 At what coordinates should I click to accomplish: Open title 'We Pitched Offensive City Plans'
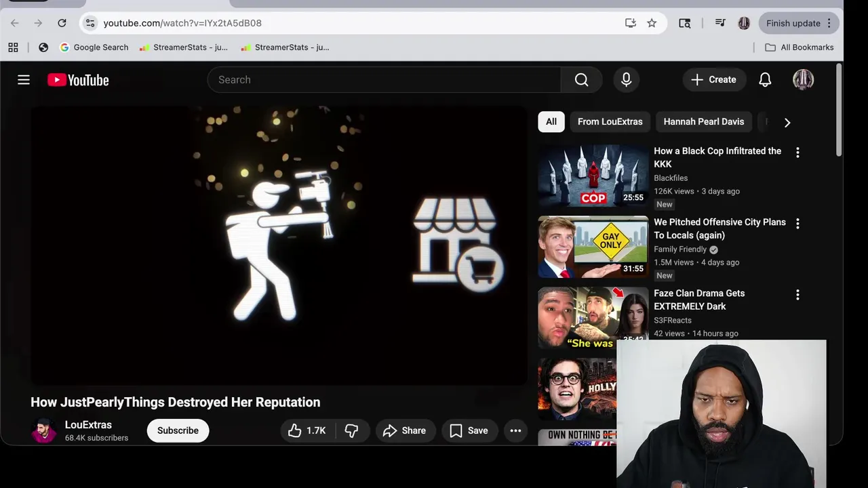click(x=719, y=228)
